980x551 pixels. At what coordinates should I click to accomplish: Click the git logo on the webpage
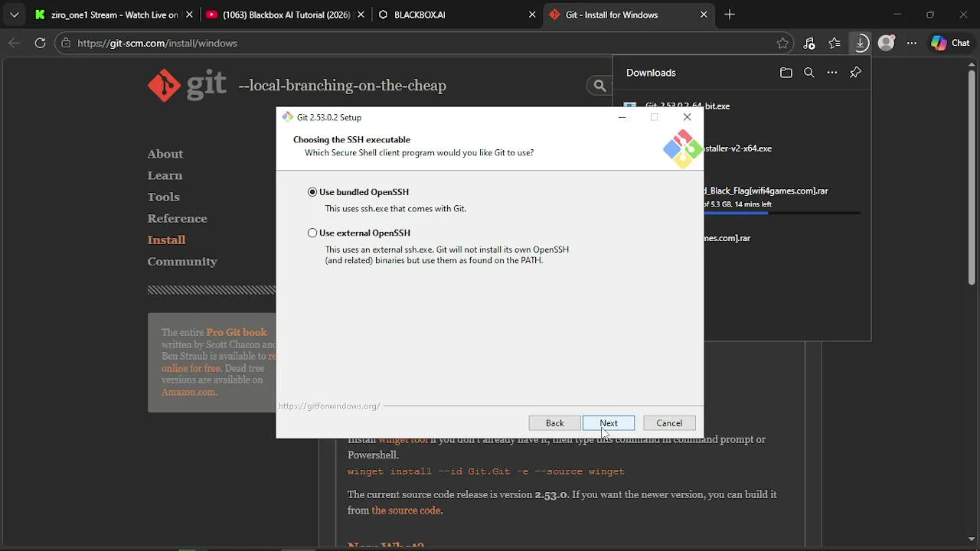point(187,84)
